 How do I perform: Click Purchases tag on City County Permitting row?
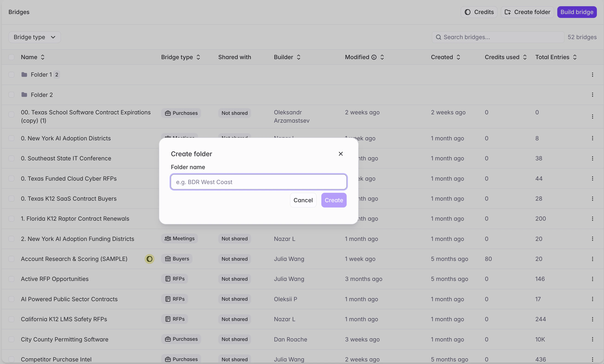pyautogui.click(x=181, y=339)
